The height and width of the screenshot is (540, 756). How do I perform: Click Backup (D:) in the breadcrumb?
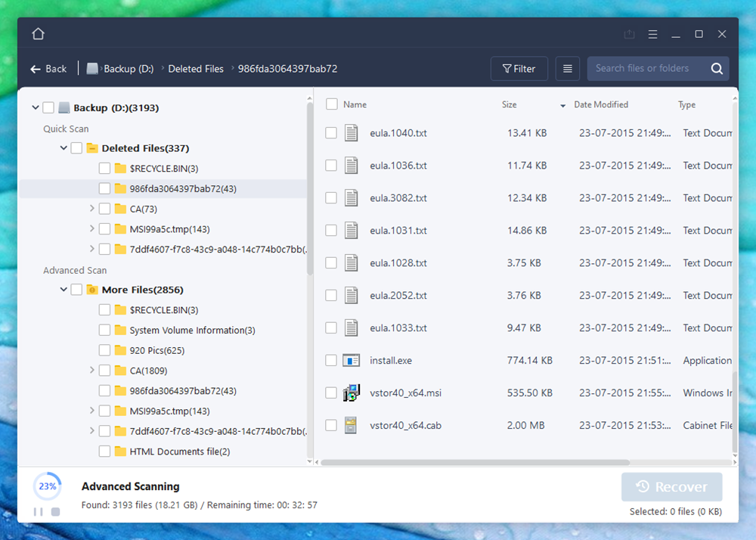pyautogui.click(x=128, y=69)
